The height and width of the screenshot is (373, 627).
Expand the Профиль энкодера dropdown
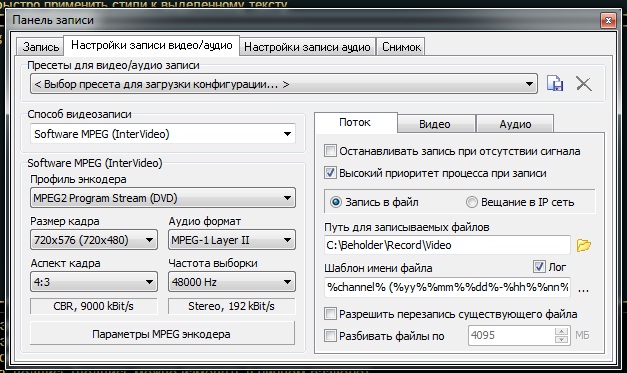point(163,198)
